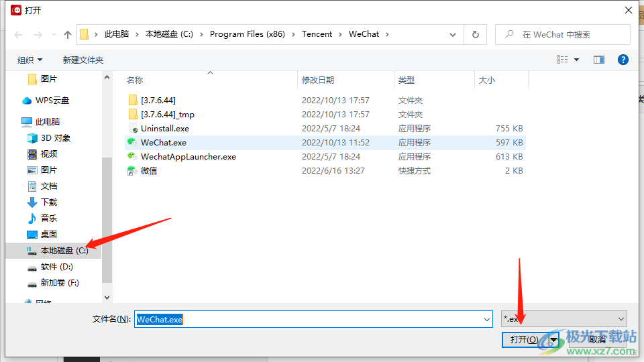Open 下载 in sidebar
The image size is (644, 362).
coord(48,202)
